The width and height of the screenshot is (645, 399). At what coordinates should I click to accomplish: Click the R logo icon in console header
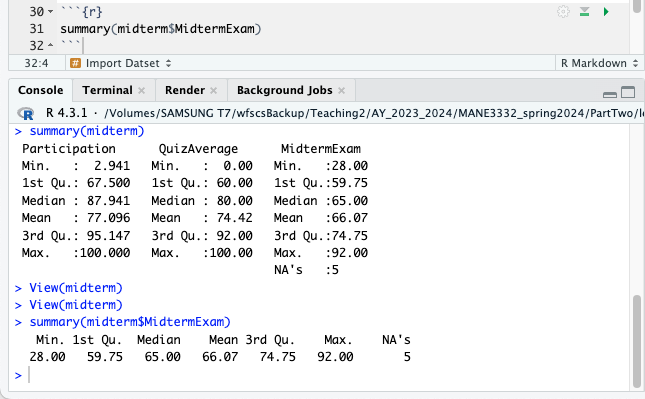click(x=26, y=113)
